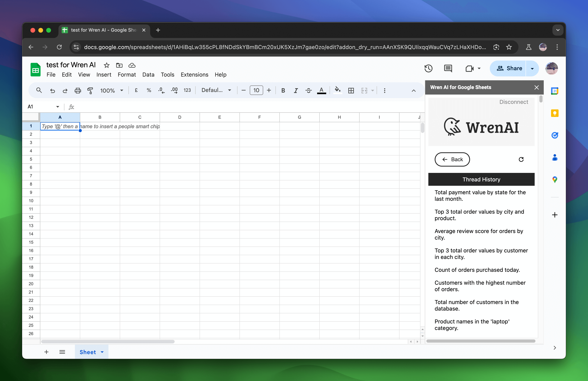Click the Meet camera icon
The height and width of the screenshot is (381, 588).
click(x=469, y=68)
